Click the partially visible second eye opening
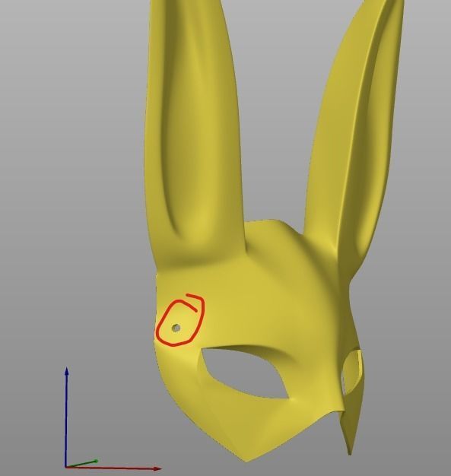 pos(352,372)
